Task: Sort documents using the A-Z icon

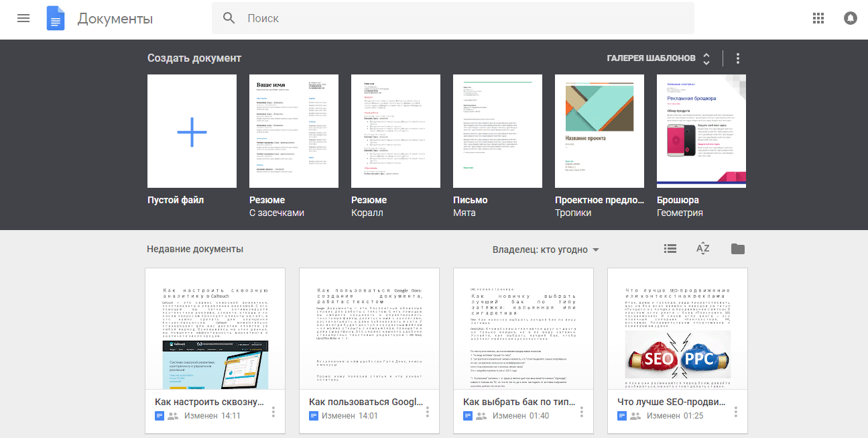Action: (702, 248)
